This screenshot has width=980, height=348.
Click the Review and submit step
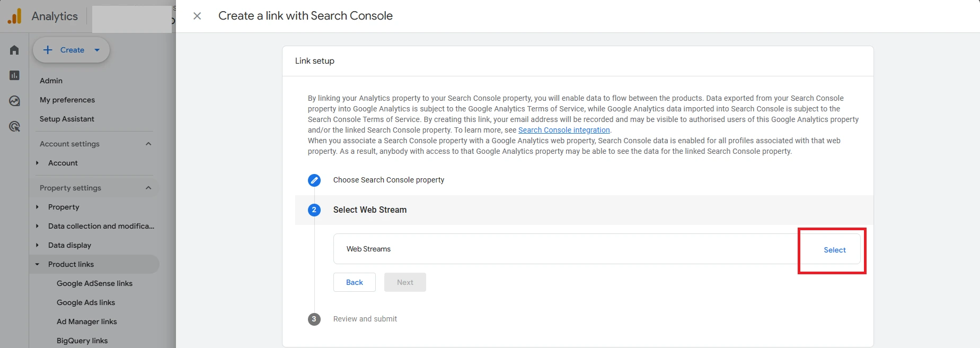(365, 319)
